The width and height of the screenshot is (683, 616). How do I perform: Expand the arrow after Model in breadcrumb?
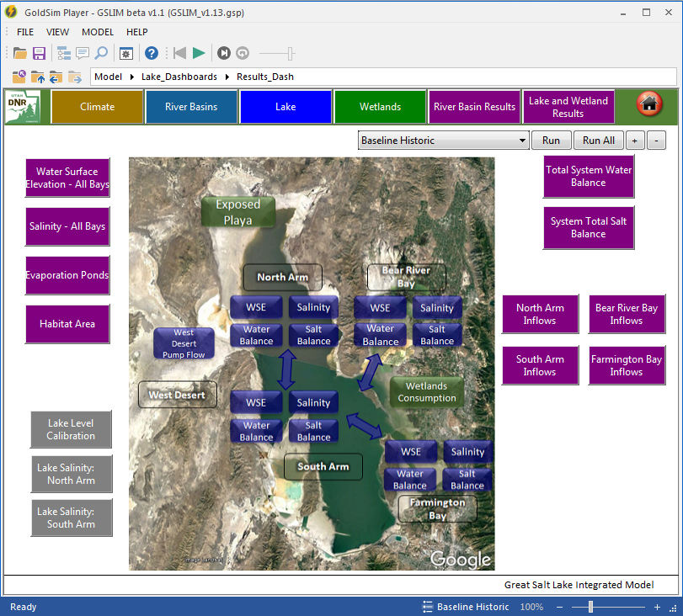(x=131, y=77)
